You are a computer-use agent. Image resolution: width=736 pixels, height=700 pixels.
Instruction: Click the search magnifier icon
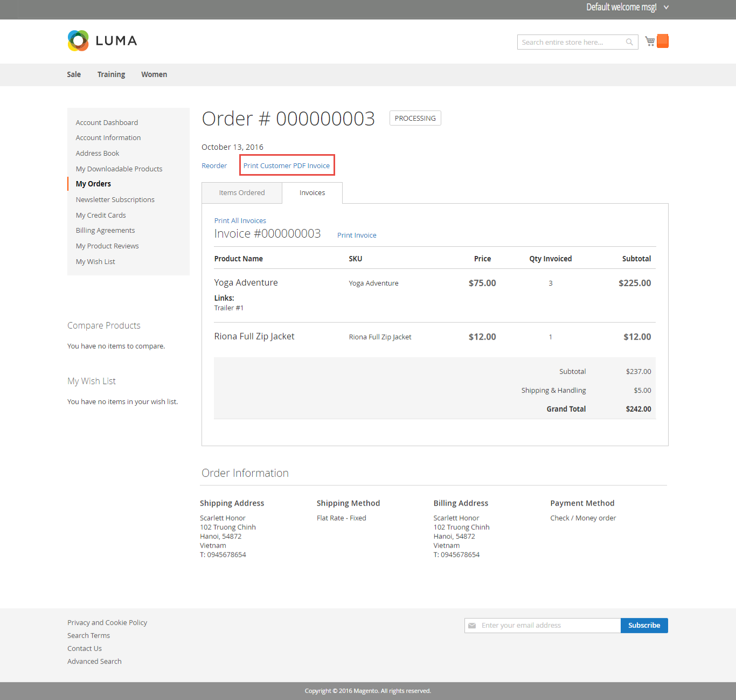click(x=629, y=42)
